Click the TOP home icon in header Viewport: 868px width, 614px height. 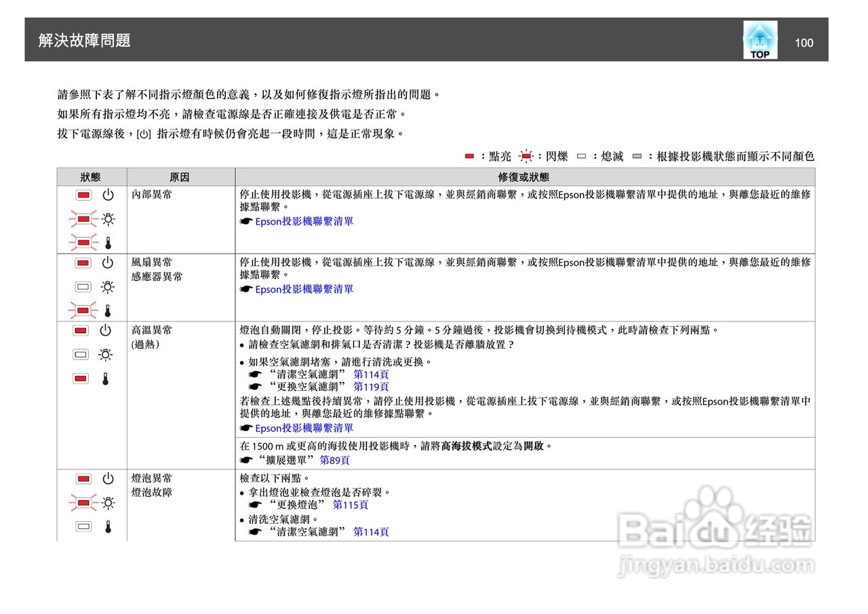pyautogui.click(x=760, y=40)
